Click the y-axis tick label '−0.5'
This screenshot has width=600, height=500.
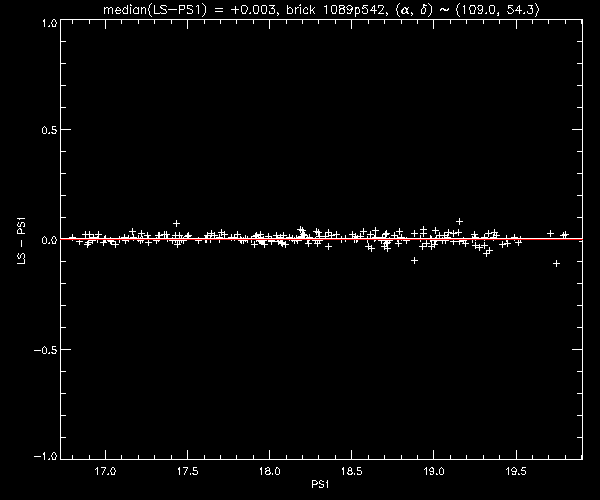tap(46, 350)
